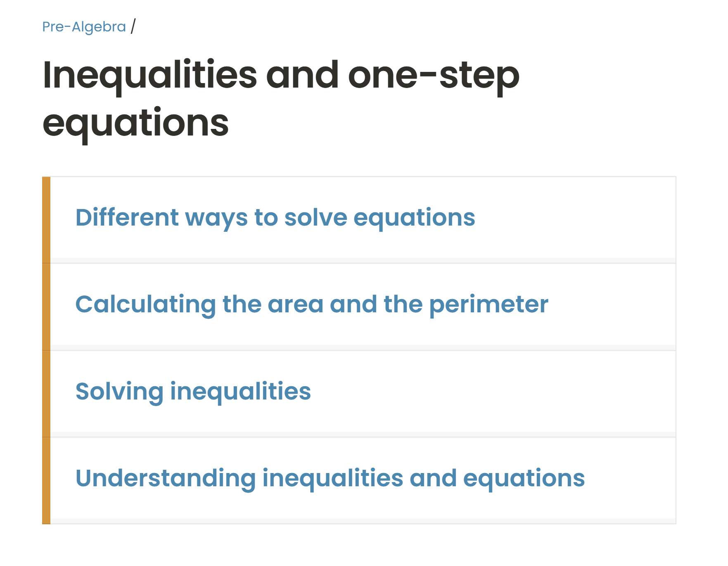Image resolution: width=728 pixels, height=566 pixels.
Task: Click the word 'perimeter' in the second lesson
Action: 488,304
